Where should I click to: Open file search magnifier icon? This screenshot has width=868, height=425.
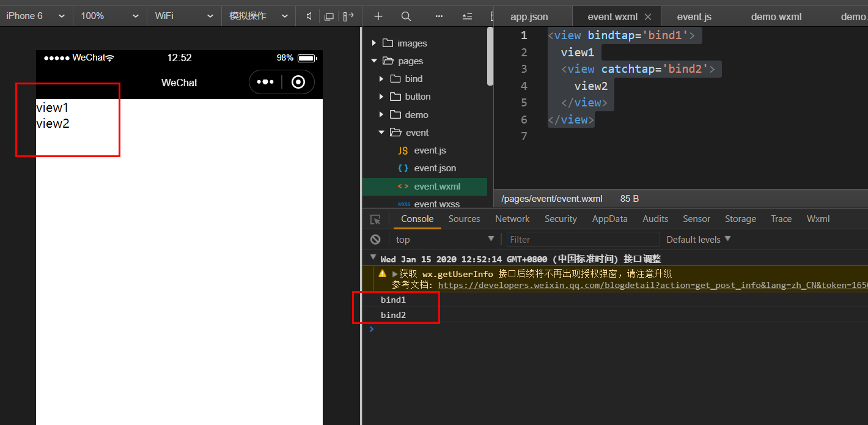(x=406, y=17)
